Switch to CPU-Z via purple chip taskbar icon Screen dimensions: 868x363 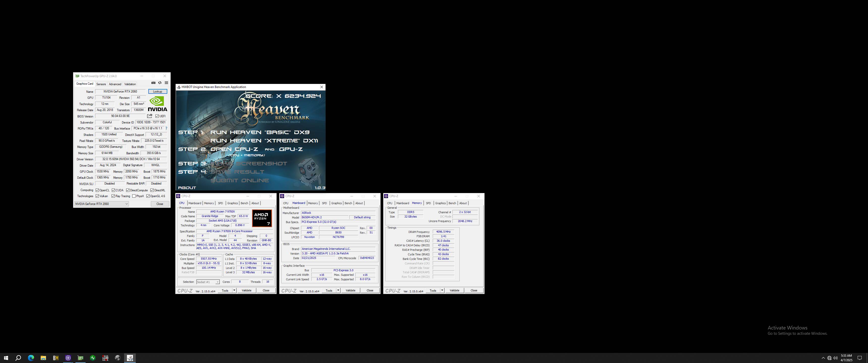68,358
